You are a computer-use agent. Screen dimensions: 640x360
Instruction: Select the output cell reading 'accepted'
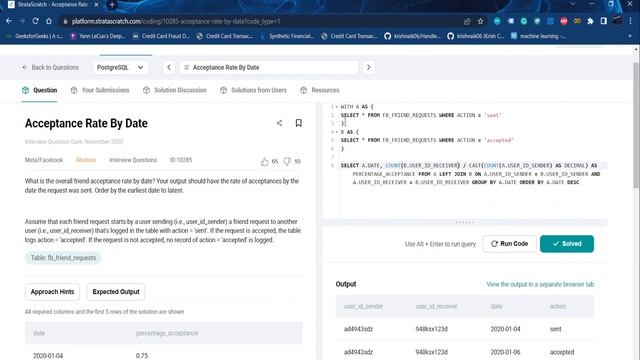click(562, 352)
